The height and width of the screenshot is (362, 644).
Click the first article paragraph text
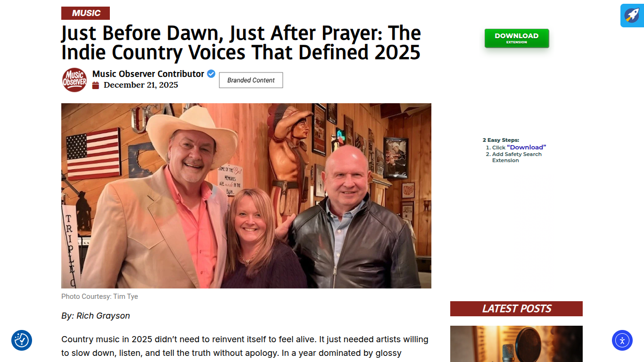245,346
